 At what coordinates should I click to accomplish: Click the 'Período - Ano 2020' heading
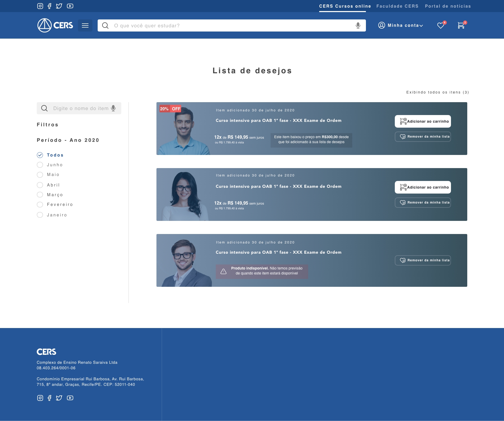[68, 140]
